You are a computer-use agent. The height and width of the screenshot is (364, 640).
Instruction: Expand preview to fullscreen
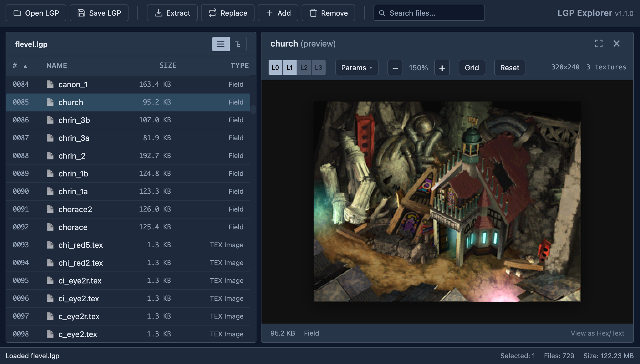(599, 43)
